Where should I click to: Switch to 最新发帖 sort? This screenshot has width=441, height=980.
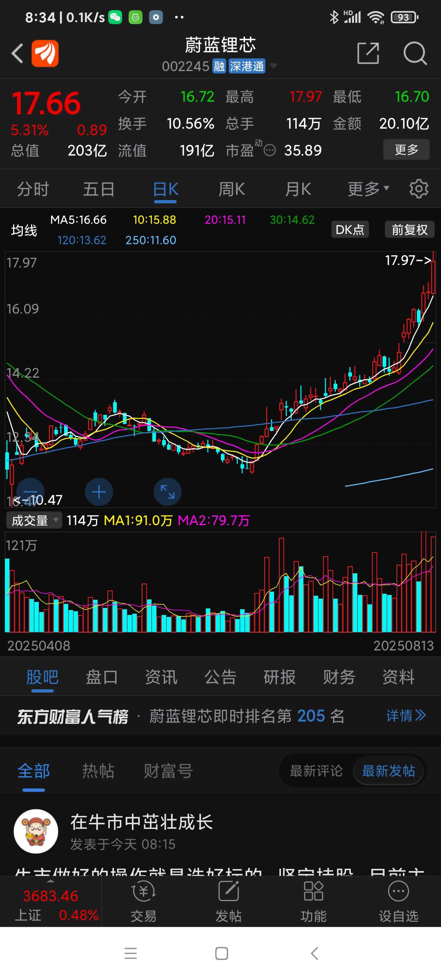coord(388,771)
